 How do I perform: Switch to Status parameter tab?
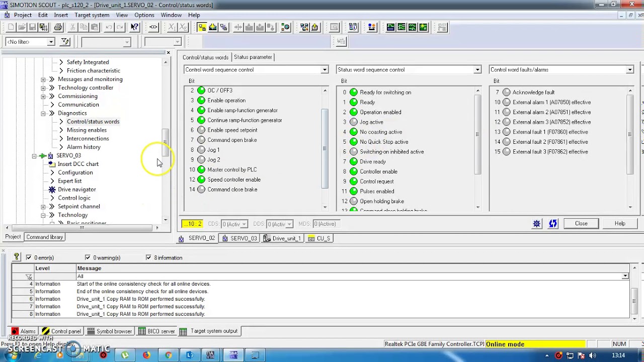click(253, 57)
